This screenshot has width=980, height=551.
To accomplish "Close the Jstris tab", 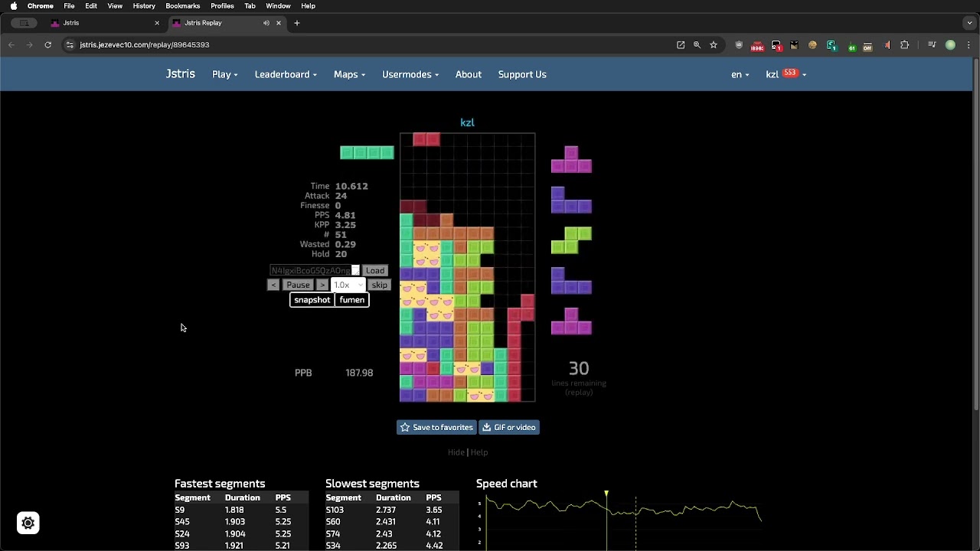I will point(157,23).
